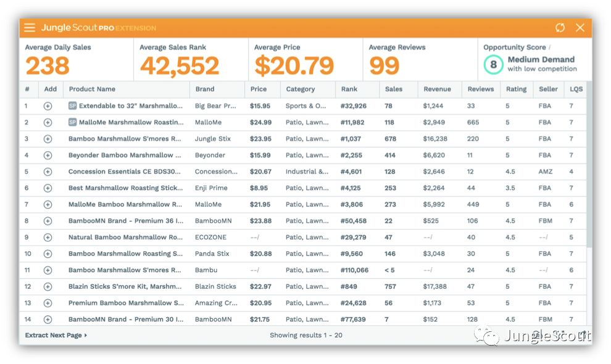
Task: Click Showing results 1 - 20 text
Action: tap(306, 335)
